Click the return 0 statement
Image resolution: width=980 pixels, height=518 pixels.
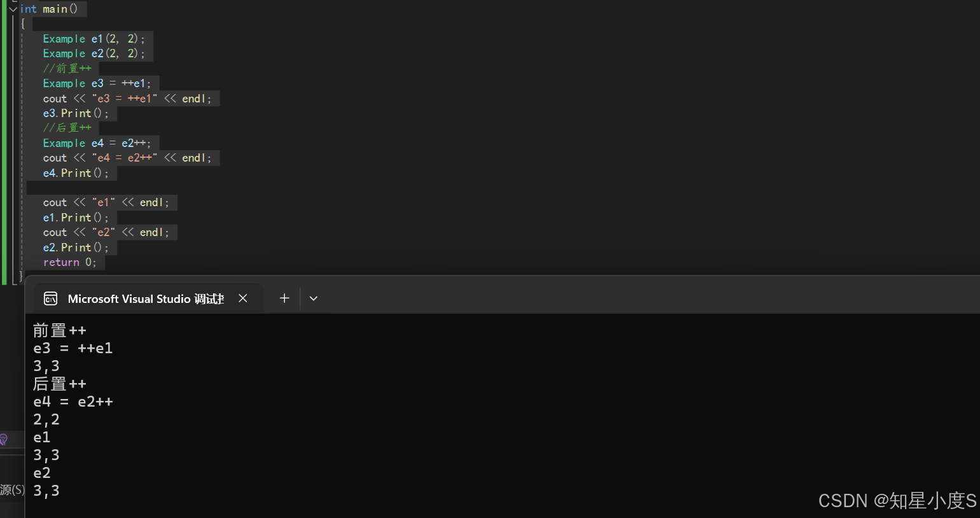(70, 262)
